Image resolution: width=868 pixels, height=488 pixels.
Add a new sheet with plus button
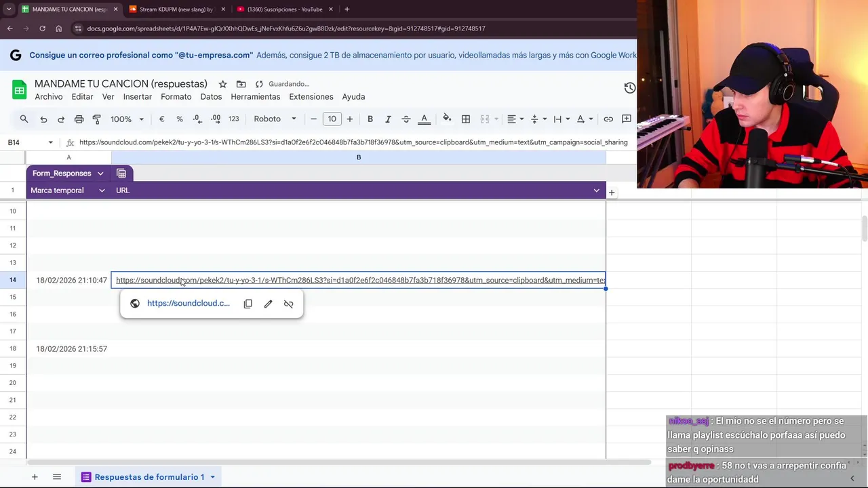pyautogui.click(x=35, y=477)
